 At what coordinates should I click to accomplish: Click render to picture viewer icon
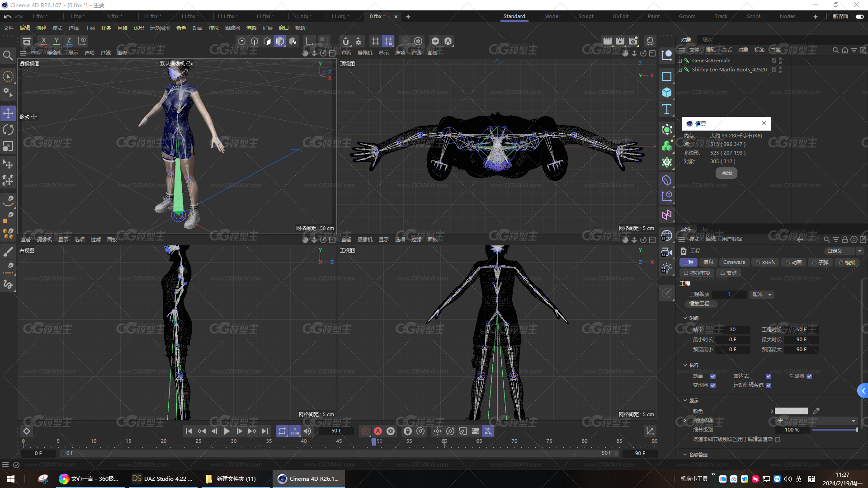pos(620,41)
